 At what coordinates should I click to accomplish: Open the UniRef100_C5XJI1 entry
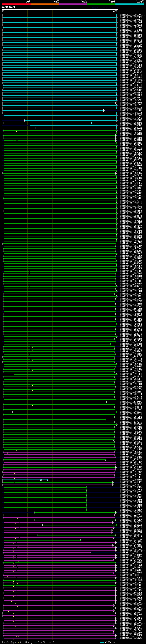pyautogui.click(x=131, y=75)
